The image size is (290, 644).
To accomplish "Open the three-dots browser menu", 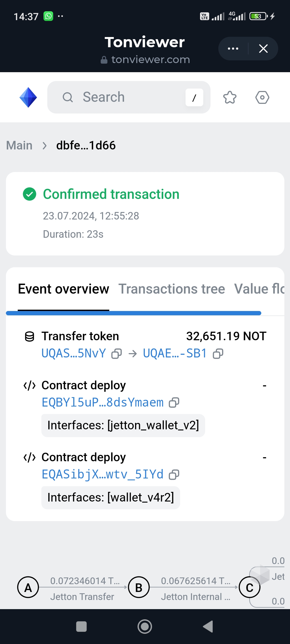I will 233,49.
